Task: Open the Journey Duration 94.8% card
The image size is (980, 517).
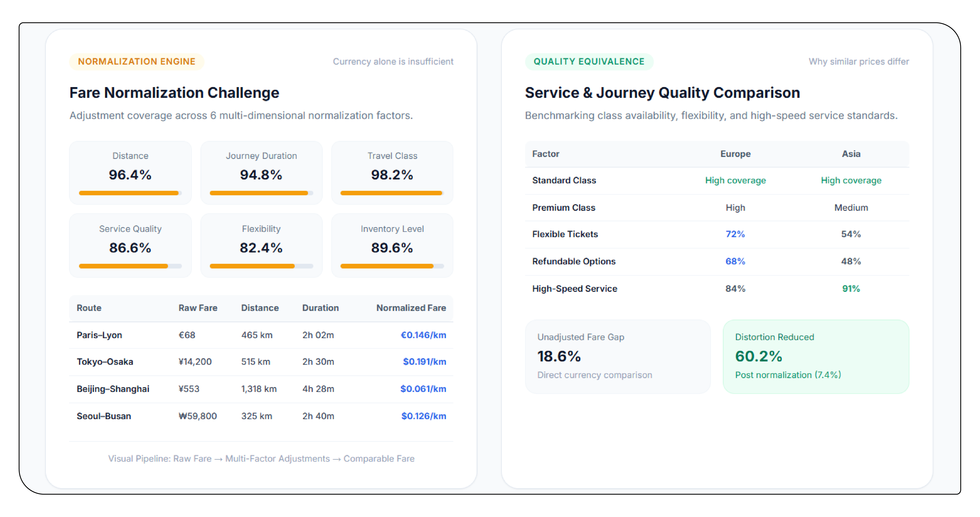Action: point(261,173)
